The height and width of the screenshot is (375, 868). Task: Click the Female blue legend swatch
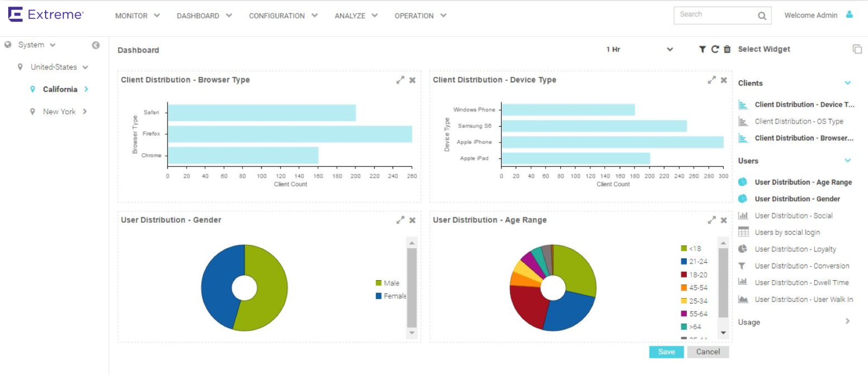[x=379, y=296]
